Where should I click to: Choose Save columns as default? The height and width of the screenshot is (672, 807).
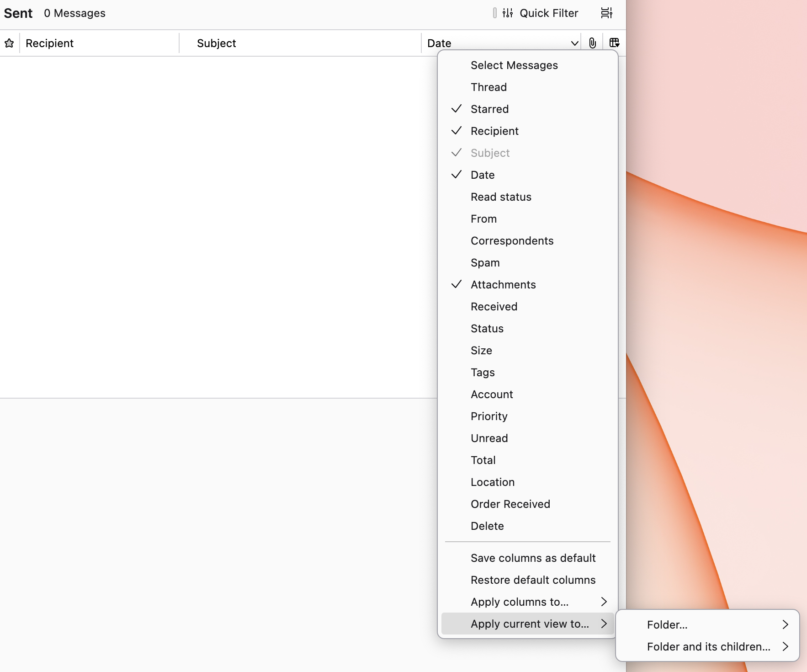528,558
